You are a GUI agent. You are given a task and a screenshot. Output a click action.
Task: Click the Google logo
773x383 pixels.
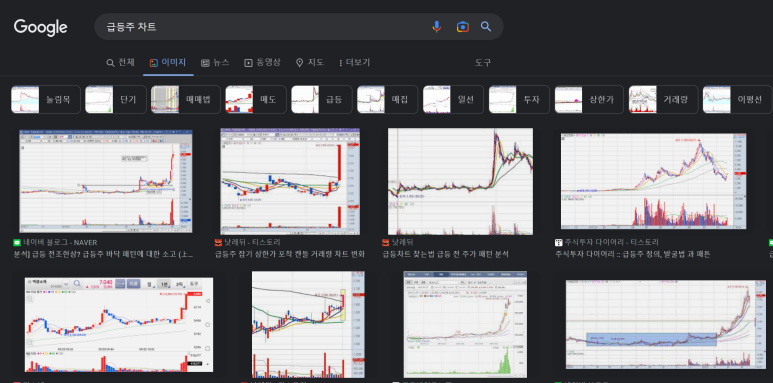(x=40, y=27)
